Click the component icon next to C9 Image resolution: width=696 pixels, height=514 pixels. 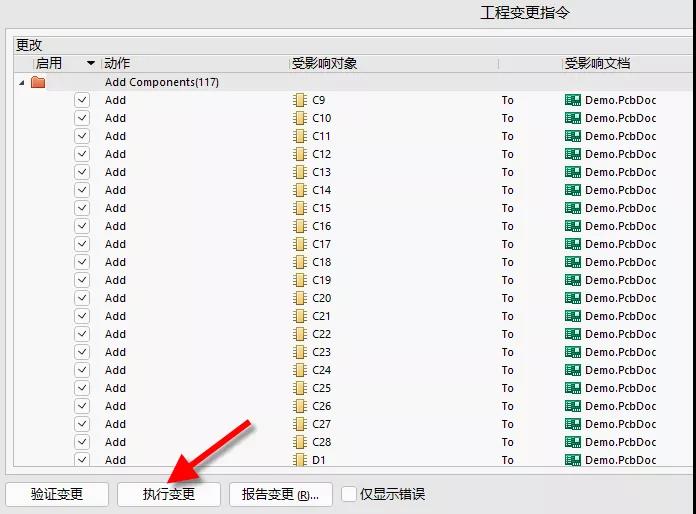coord(299,100)
